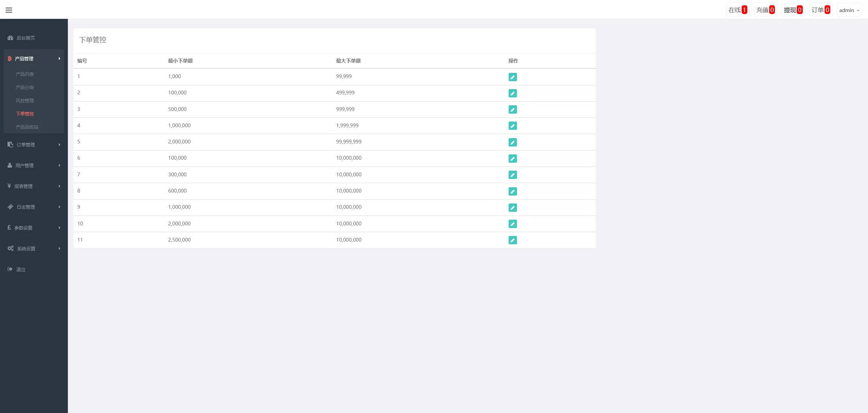Click the 订单 order notification badge
Image resolution: width=868 pixels, height=413 pixels.
(827, 10)
